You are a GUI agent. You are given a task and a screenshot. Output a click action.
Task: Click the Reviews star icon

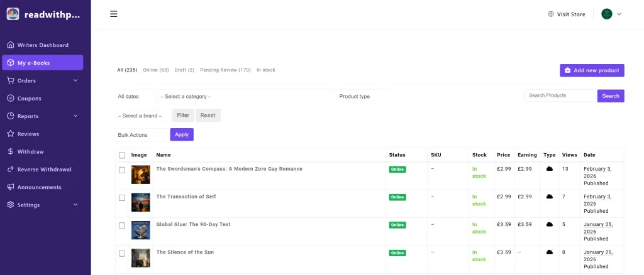pos(11,134)
